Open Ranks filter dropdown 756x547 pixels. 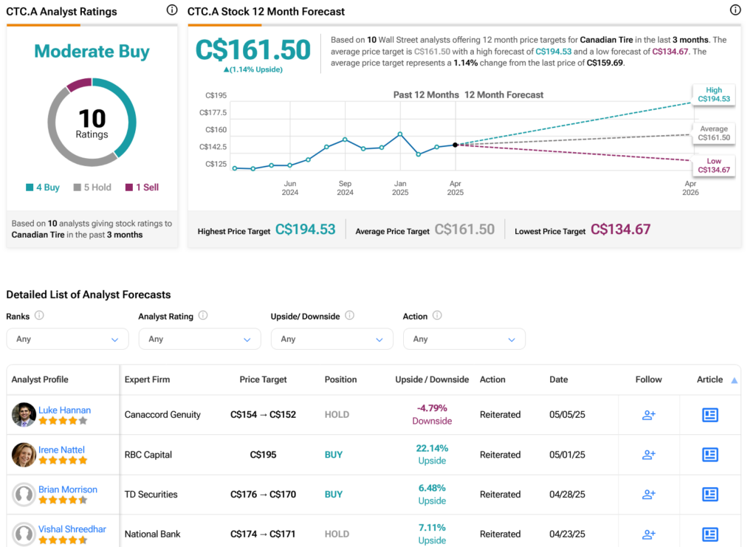(x=67, y=339)
